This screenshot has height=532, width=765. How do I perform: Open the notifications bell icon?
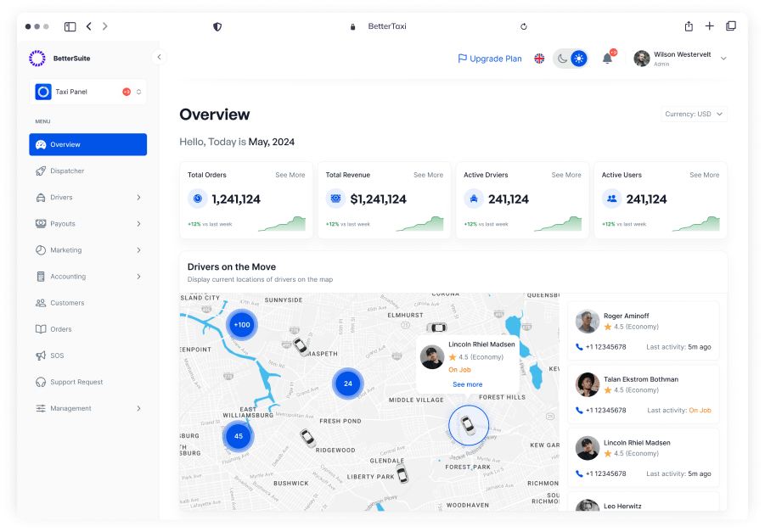coord(607,59)
